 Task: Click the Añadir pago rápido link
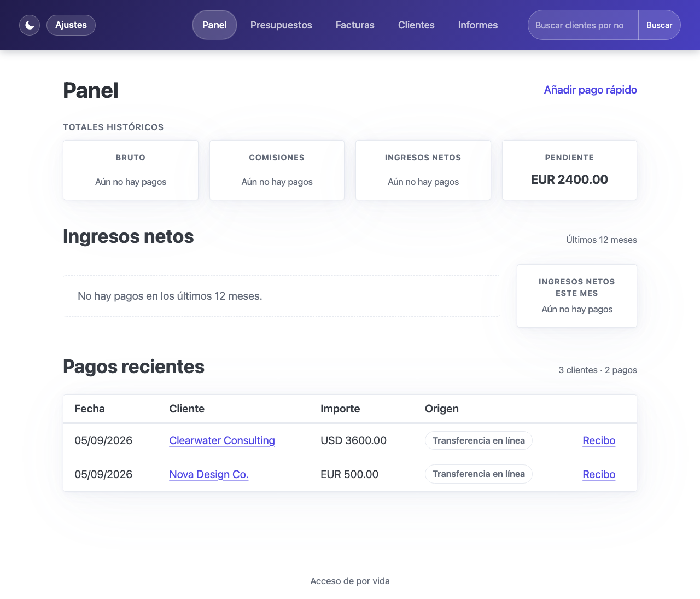coord(591,90)
